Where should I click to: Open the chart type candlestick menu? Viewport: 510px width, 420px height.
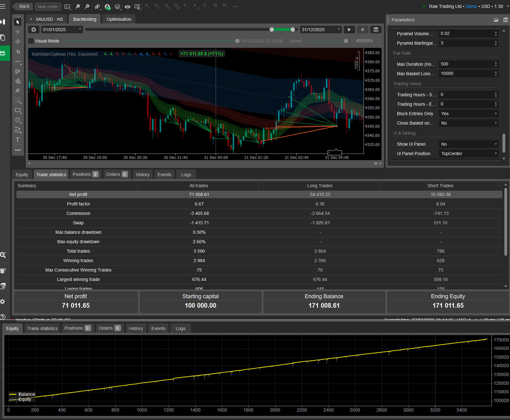(97, 7)
